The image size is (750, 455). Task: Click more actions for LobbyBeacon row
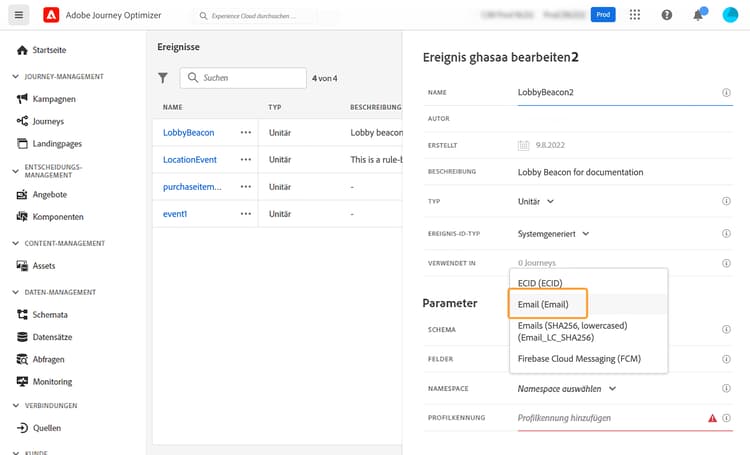point(246,132)
